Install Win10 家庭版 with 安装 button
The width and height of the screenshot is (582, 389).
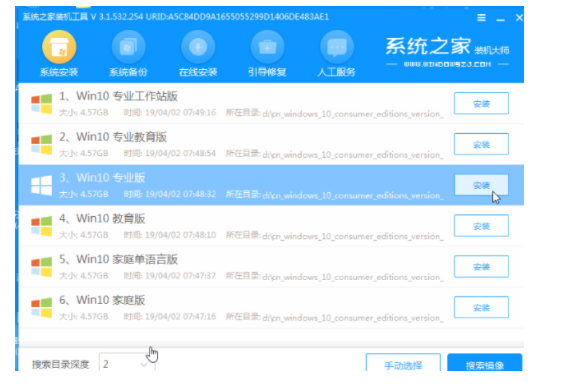(481, 307)
